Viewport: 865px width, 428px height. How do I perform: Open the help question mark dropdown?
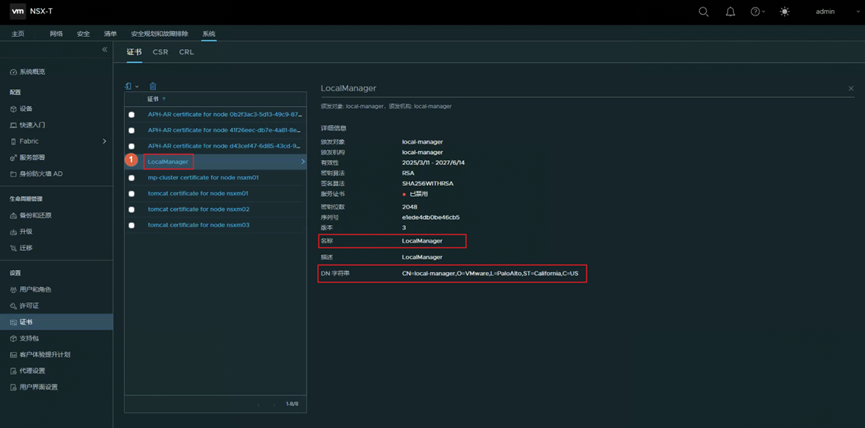(757, 12)
